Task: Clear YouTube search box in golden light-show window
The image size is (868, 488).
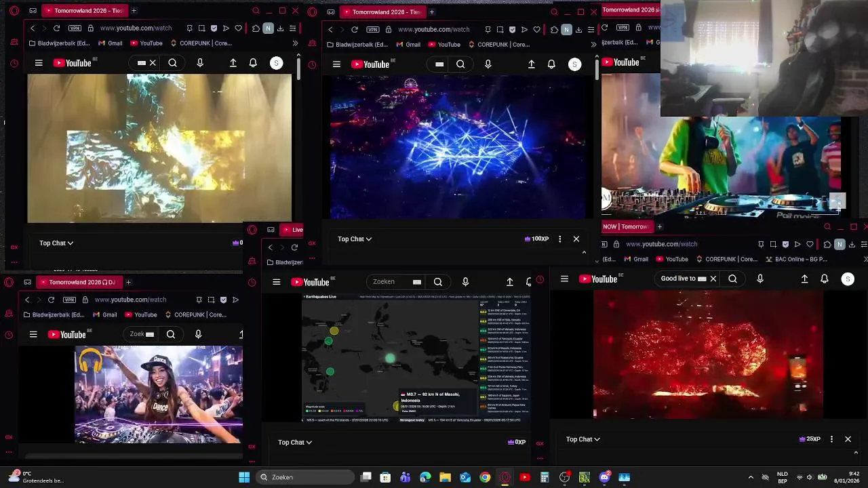Action: [x=153, y=63]
